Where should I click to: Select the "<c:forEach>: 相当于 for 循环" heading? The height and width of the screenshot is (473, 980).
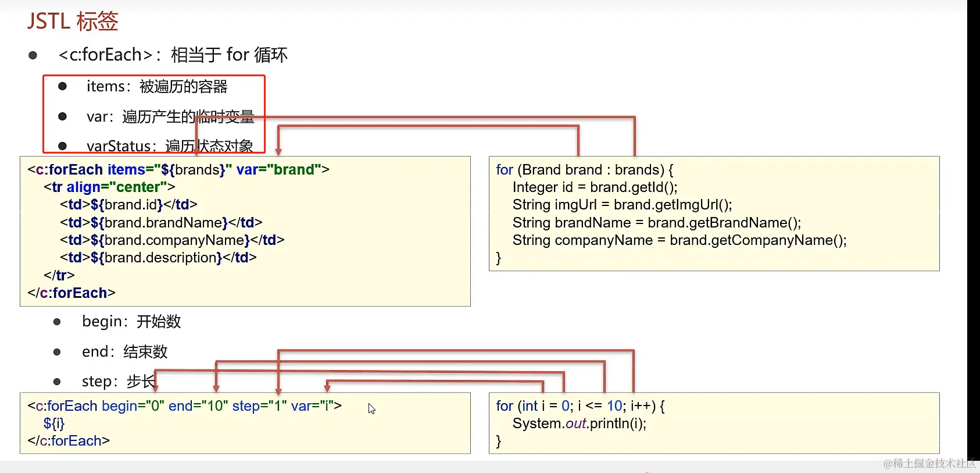point(173,55)
